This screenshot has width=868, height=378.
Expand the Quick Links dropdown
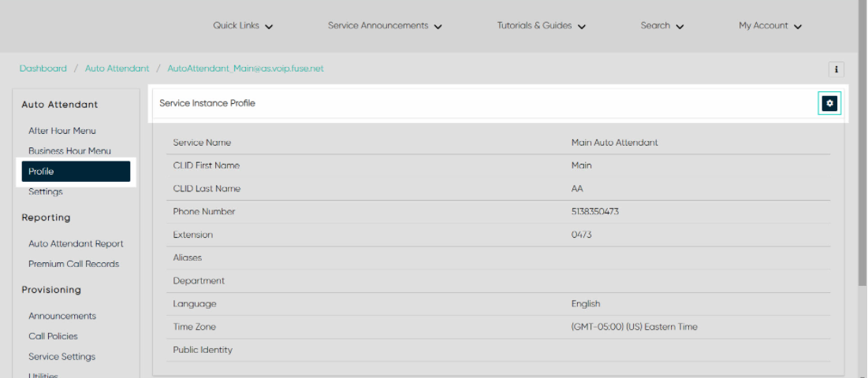(x=243, y=26)
